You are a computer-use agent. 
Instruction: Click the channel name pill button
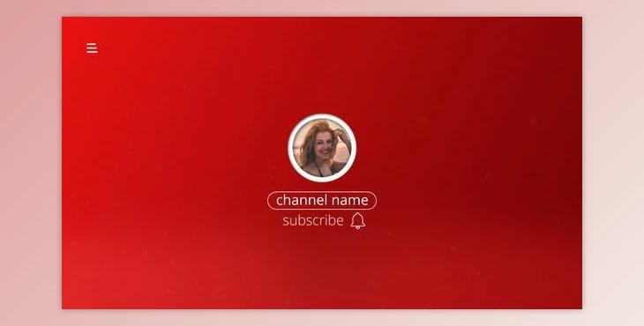click(x=322, y=201)
